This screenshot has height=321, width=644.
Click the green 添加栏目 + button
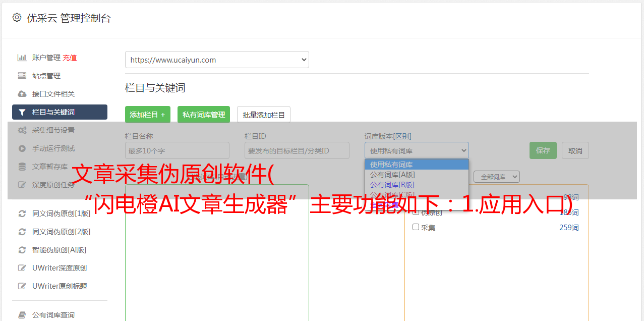tap(148, 115)
